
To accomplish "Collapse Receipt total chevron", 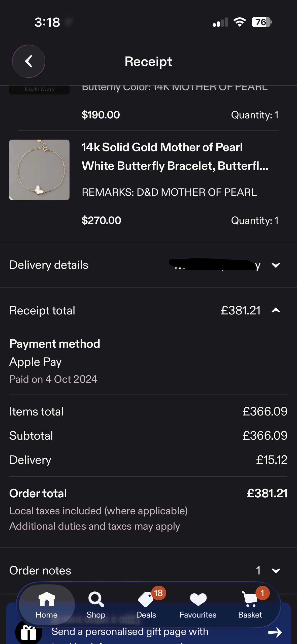I will [276, 310].
